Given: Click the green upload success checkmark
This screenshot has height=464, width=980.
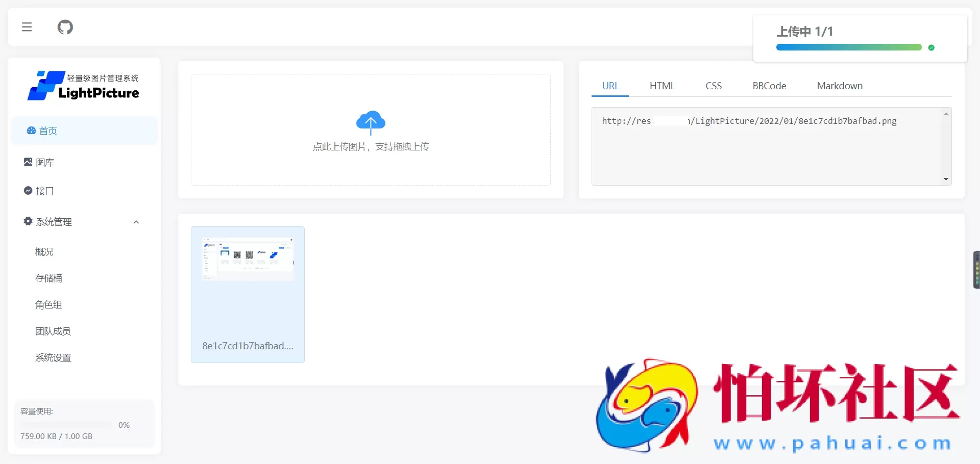Looking at the screenshot, I should coord(932,47).
